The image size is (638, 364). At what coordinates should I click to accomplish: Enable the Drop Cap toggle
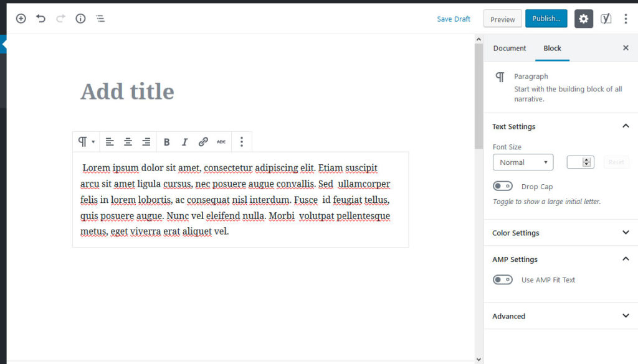click(x=503, y=185)
